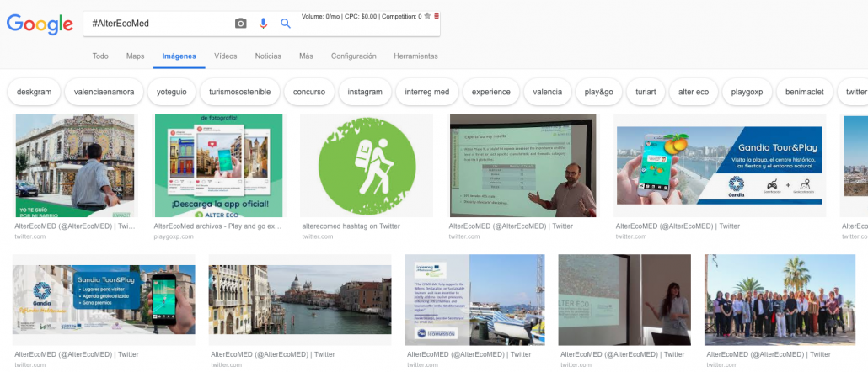Start voice search with microphone icon
This screenshot has height=372, width=868.
(263, 24)
